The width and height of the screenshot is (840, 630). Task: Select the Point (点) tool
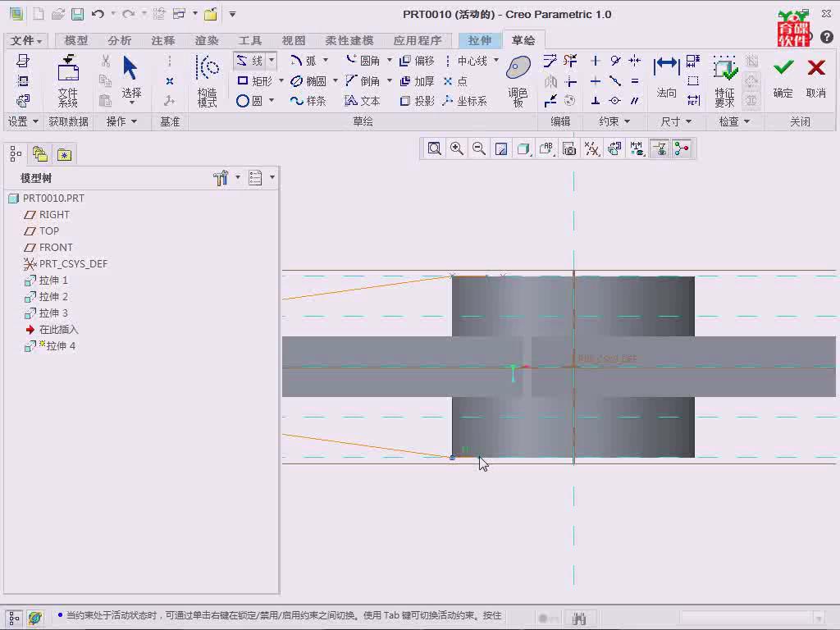[x=455, y=81]
